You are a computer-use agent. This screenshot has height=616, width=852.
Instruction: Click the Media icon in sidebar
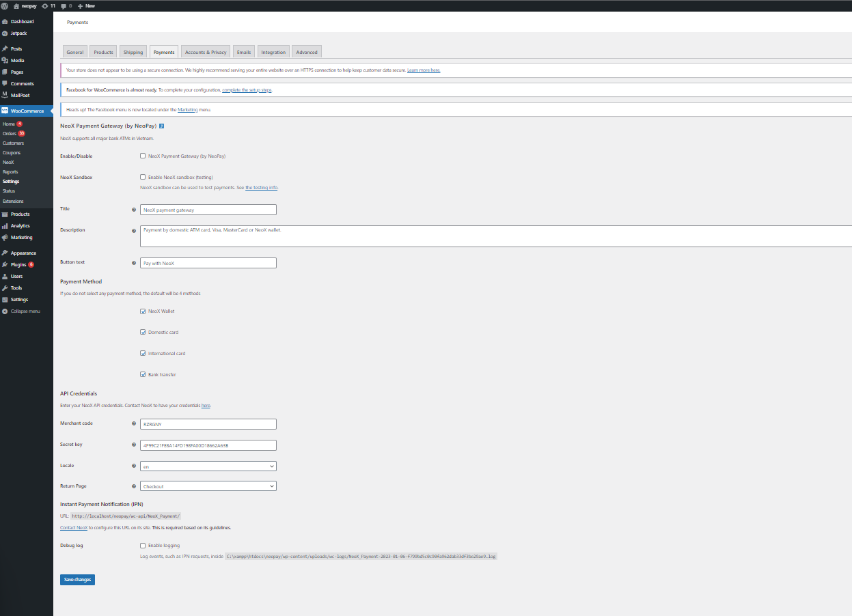coord(5,61)
